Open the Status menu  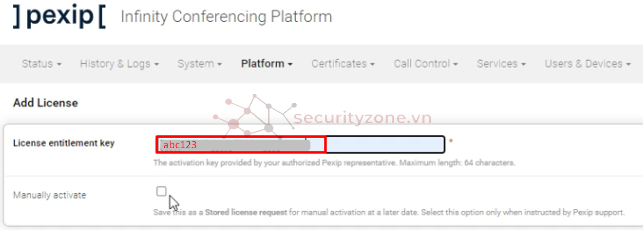(x=42, y=63)
